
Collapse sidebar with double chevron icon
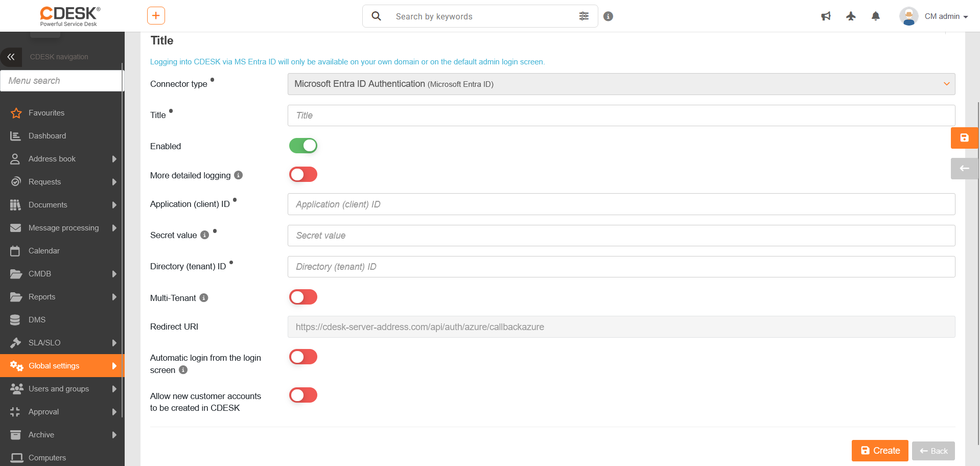tap(11, 57)
